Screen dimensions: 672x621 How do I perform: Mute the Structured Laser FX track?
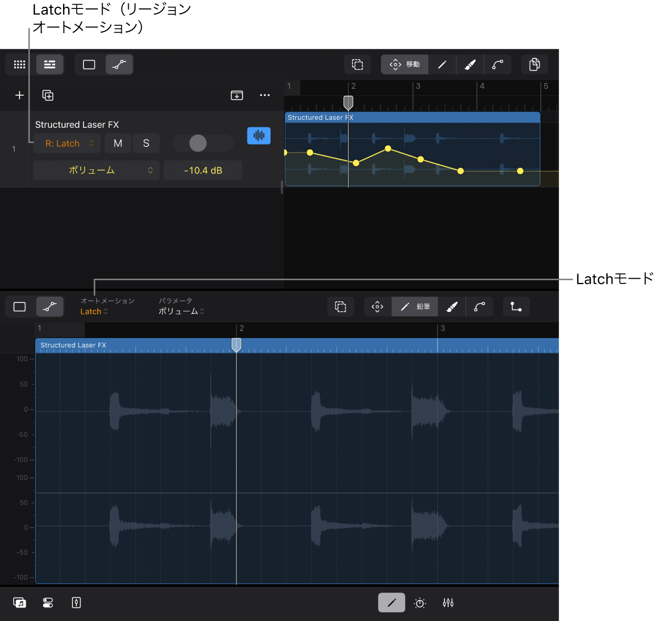click(x=118, y=144)
